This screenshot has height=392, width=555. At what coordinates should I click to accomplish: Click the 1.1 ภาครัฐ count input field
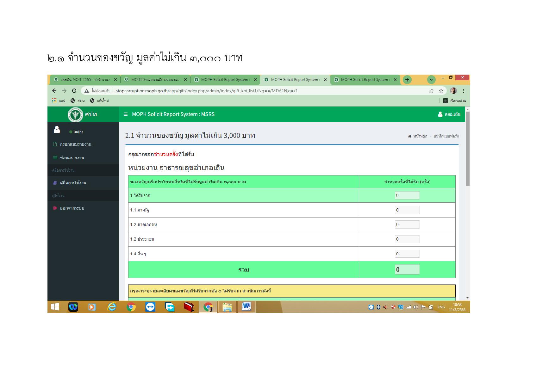point(407,210)
